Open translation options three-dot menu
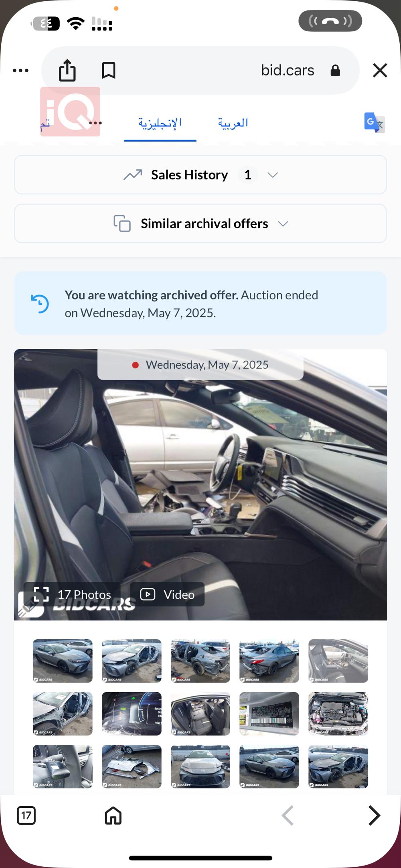The width and height of the screenshot is (401, 868). 95,123
